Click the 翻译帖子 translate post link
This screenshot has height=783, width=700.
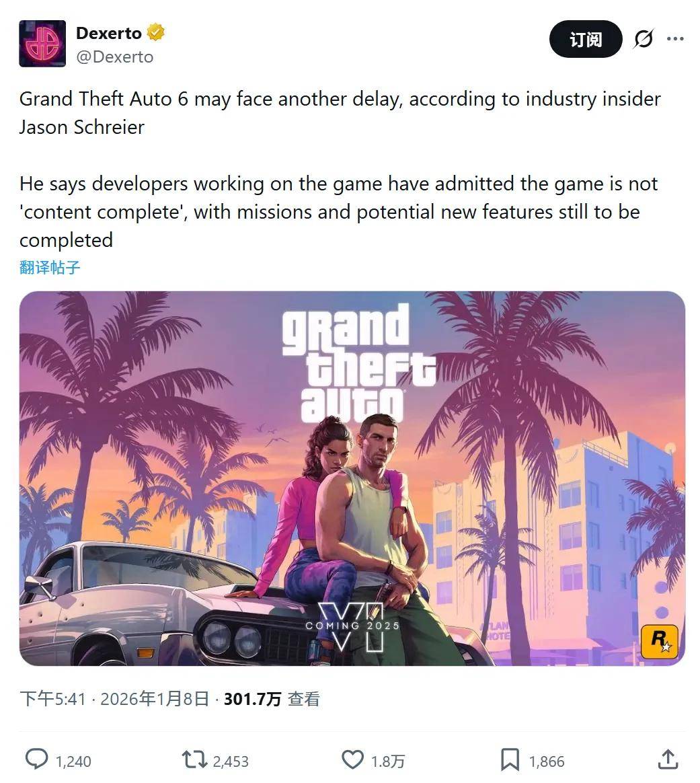(x=50, y=267)
